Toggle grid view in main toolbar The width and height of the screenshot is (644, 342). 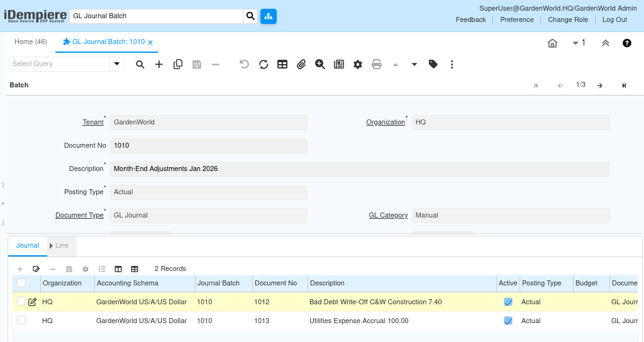pos(282,64)
